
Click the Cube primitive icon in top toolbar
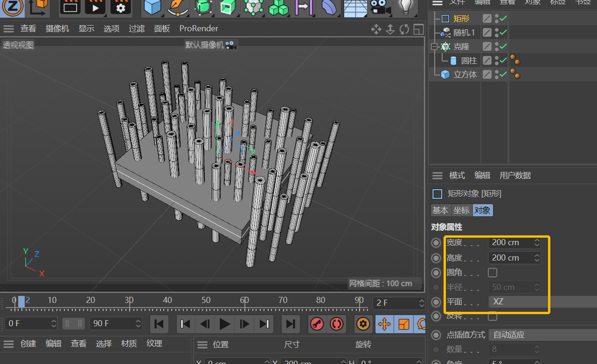click(x=153, y=7)
